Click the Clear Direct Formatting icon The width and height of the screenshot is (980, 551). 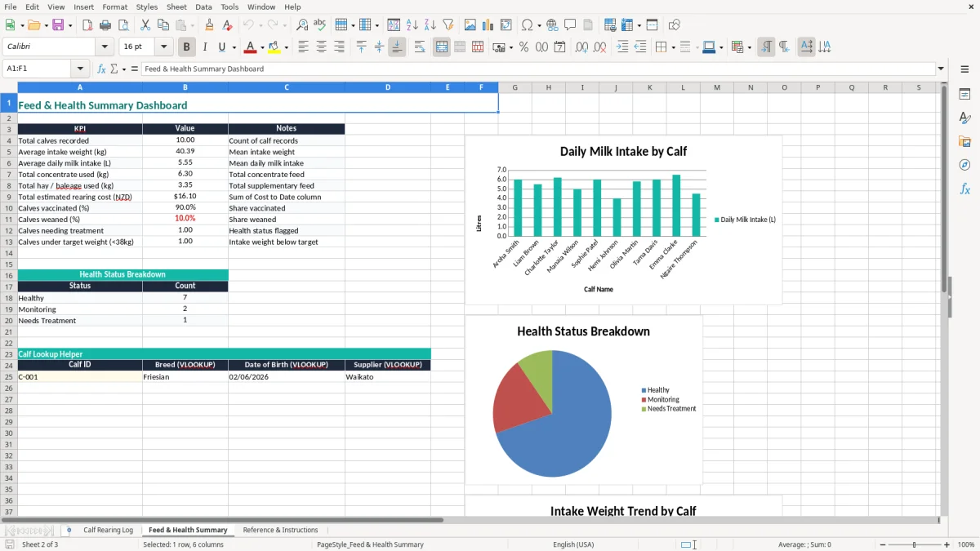click(x=227, y=25)
